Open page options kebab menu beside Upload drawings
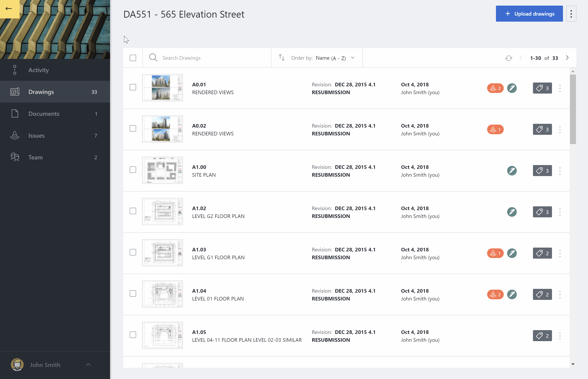Image resolution: width=588 pixels, height=379 pixels. [571, 14]
